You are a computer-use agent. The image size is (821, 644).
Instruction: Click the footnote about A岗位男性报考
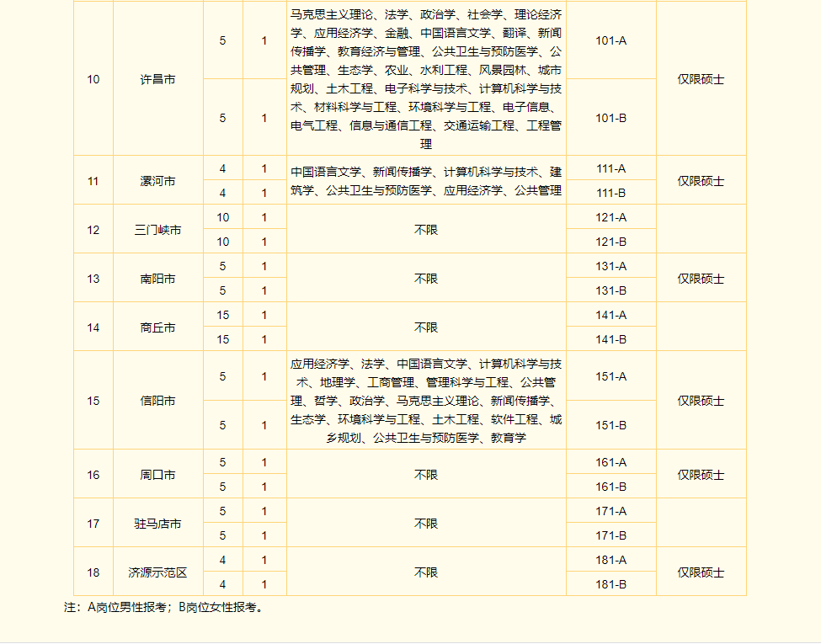[164, 607]
